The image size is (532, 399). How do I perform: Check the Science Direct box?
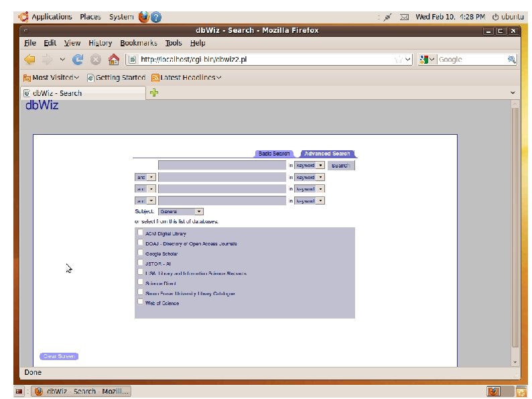tap(140, 282)
